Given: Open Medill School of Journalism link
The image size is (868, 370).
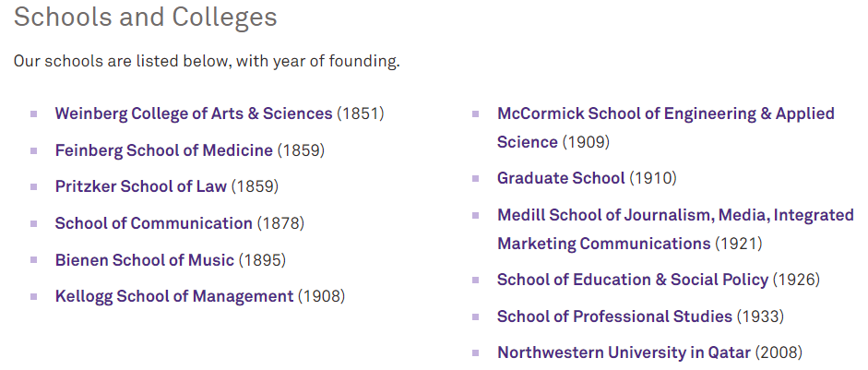Looking at the screenshot, I should point(675,215).
